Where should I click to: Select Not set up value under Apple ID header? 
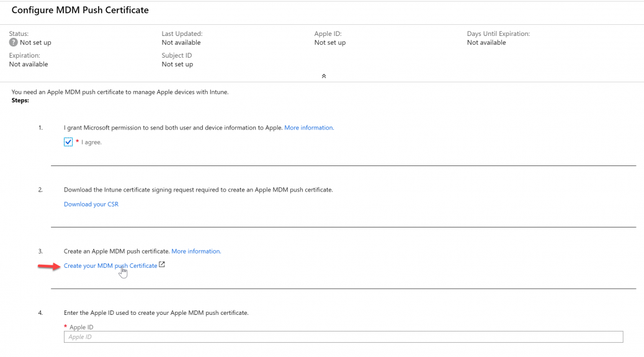pos(330,42)
